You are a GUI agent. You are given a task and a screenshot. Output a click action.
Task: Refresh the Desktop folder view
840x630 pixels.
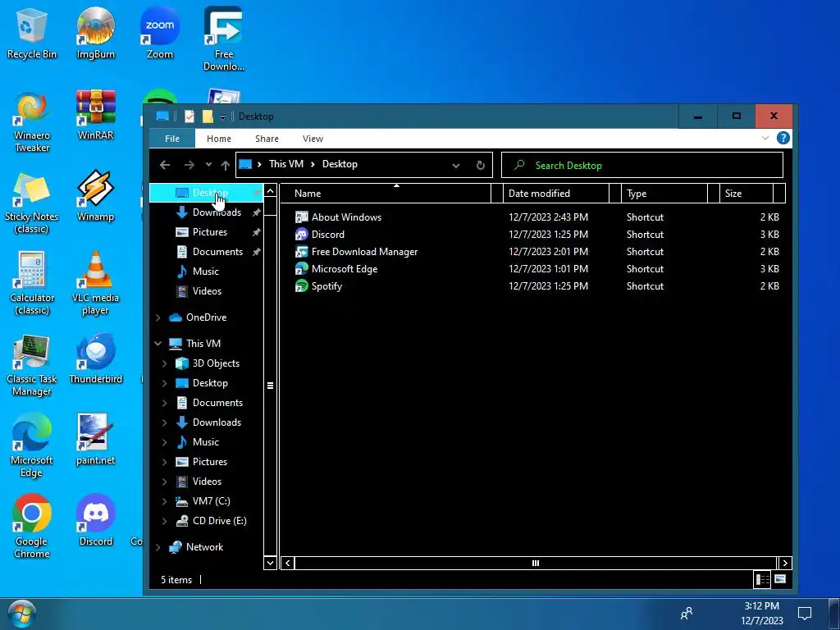click(x=481, y=165)
